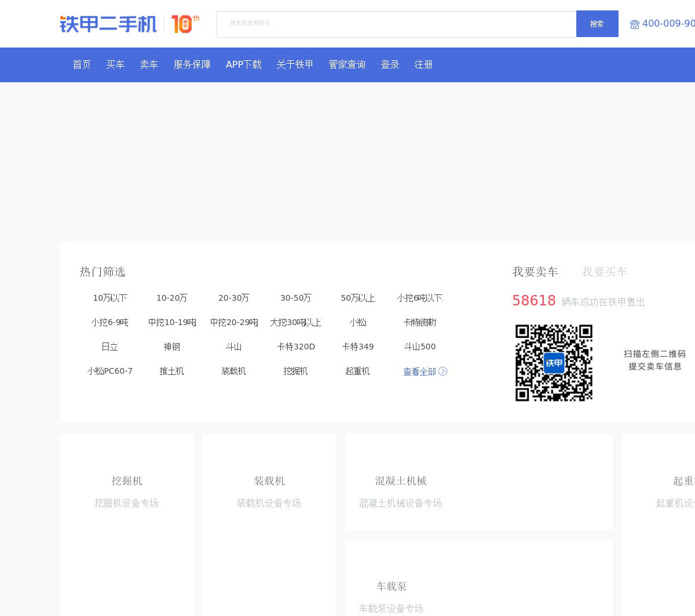Viewport: 695px width, 616px height.
Task: Click the 铁甲二手机 site logo
Action: click(108, 24)
